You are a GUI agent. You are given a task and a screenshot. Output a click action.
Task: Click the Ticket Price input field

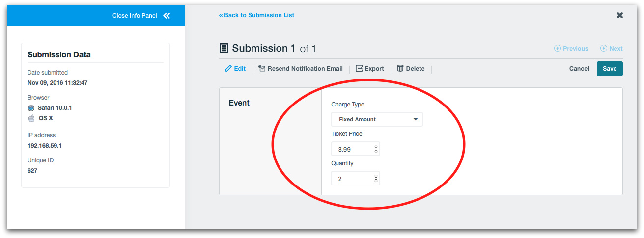coord(351,149)
